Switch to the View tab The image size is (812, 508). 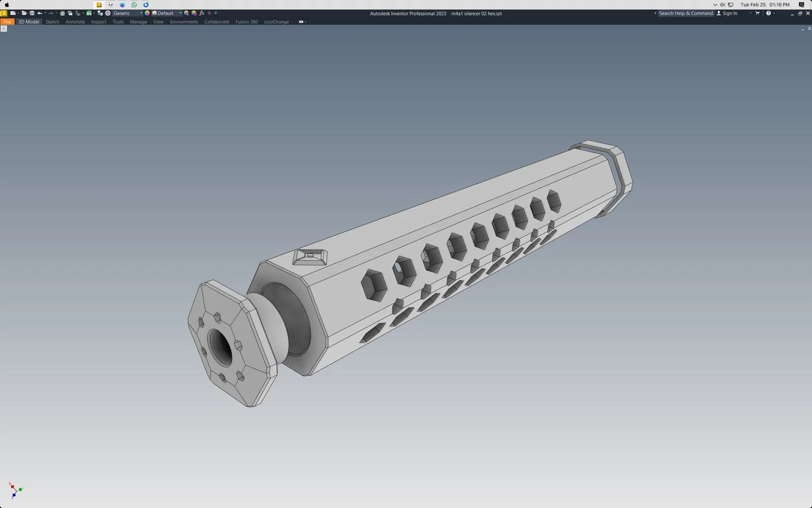coord(158,22)
